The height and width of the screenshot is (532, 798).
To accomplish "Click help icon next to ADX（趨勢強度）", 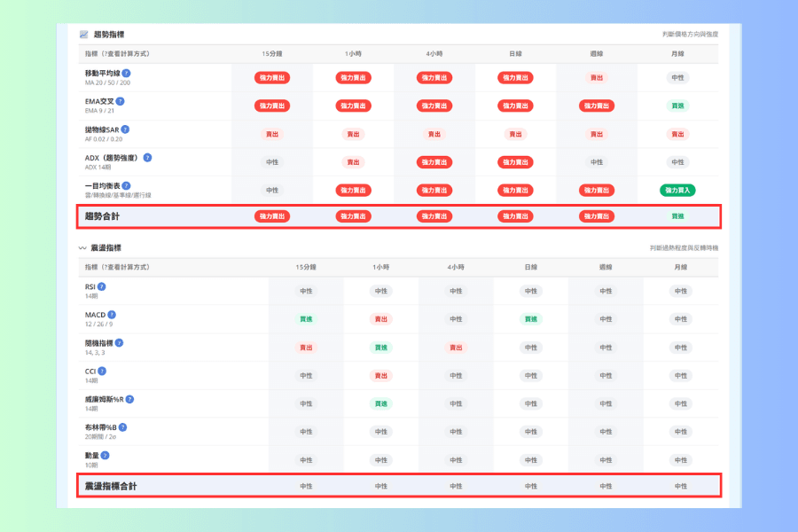I will [147, 158].
